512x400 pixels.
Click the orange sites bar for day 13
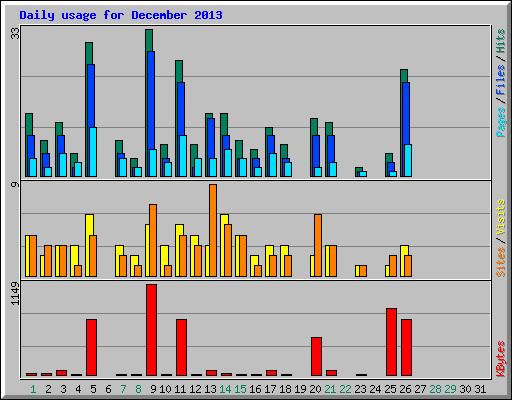pos(213,230)
